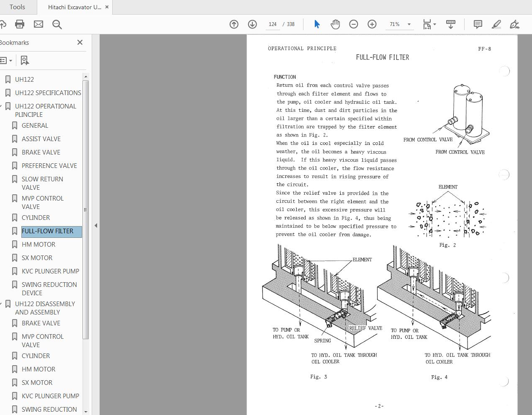Open the 71% zoom level dropdown
Screen dimensions: 532x415
409,24
